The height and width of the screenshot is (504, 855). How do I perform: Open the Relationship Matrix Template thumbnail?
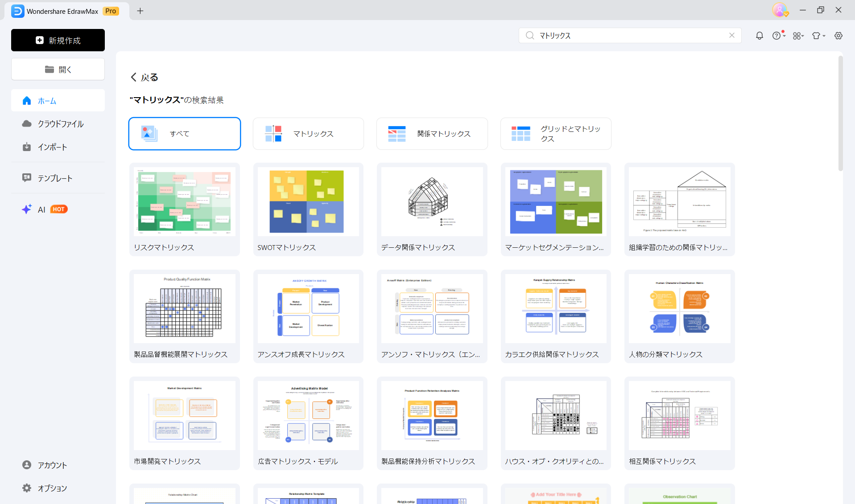coord(308,496)
